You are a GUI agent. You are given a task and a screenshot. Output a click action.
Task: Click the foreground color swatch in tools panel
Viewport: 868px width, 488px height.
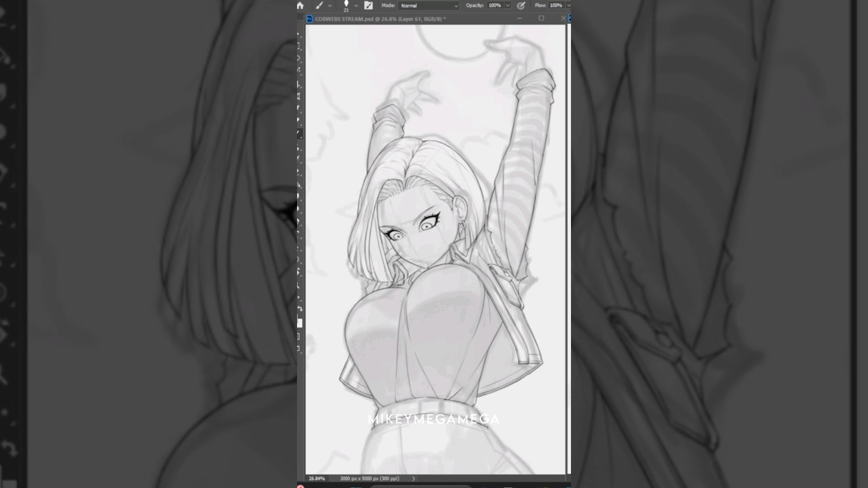click(299, 323)
